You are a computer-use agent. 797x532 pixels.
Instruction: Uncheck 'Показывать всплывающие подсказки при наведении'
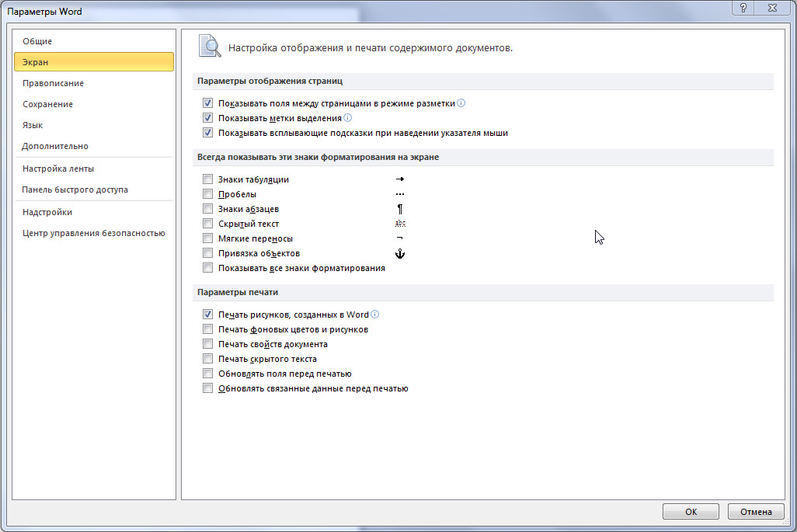tap(207, 133)
